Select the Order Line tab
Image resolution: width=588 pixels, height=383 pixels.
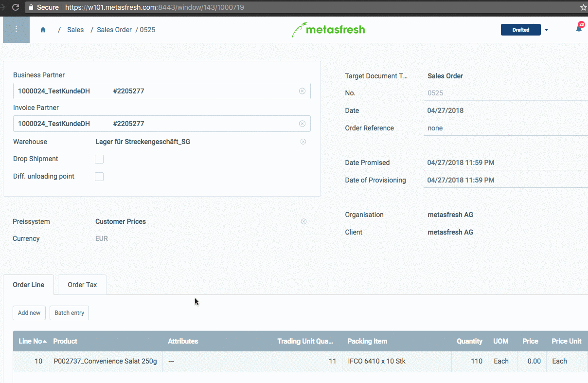(28, 285)
